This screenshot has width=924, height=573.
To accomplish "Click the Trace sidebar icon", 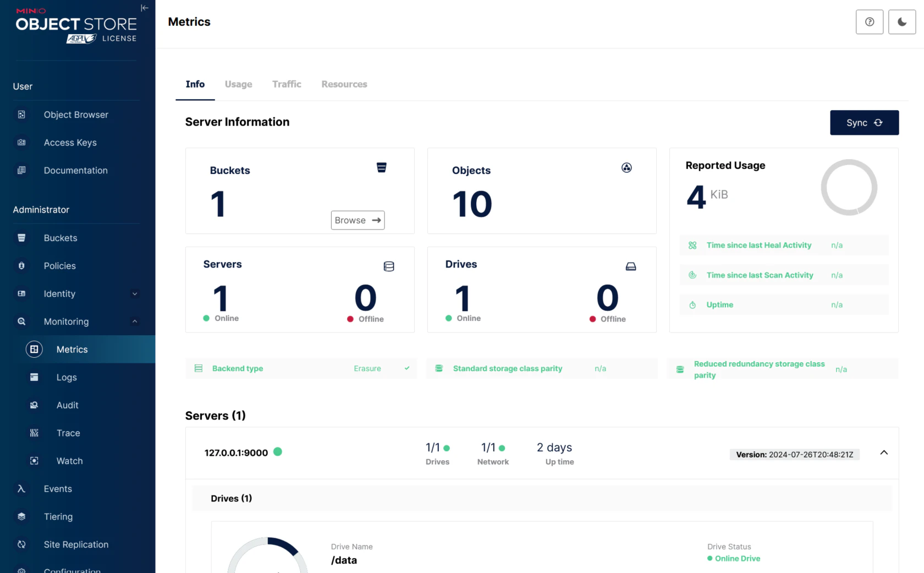I will [x=34, y=433].
